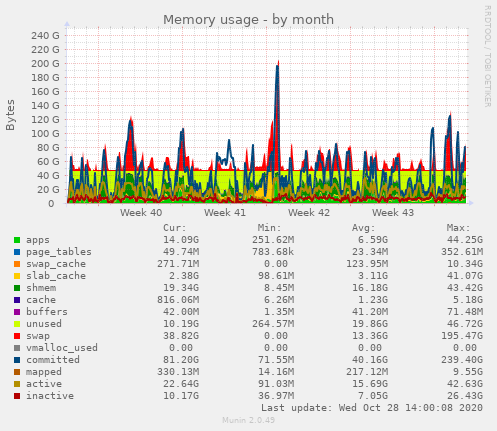
Task: Click the Week 42 axis label
Action: [309, 213]
